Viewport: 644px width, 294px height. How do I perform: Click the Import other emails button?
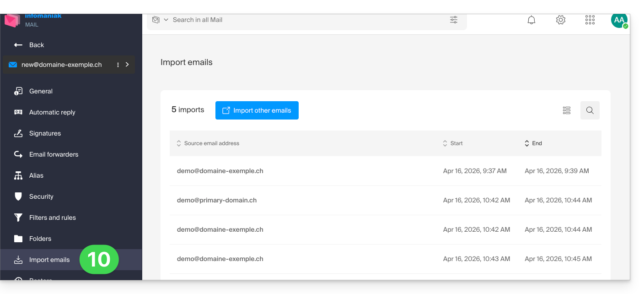257,110
